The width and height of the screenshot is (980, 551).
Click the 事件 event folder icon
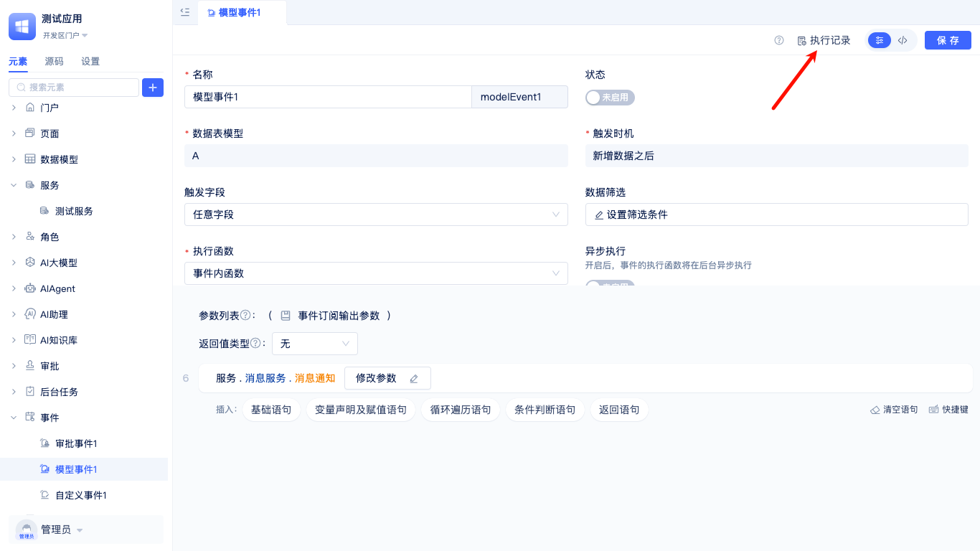tap(30, 418)
